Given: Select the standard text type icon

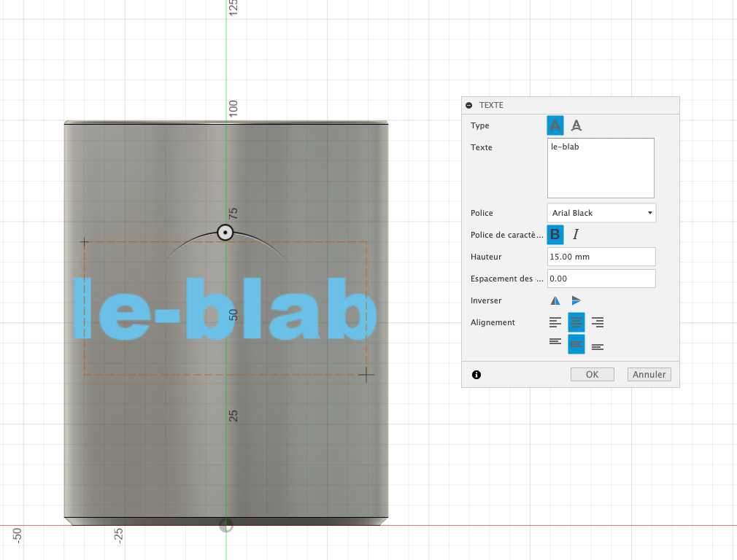Looking at the screenshot, I should click(x=555, y=125).
